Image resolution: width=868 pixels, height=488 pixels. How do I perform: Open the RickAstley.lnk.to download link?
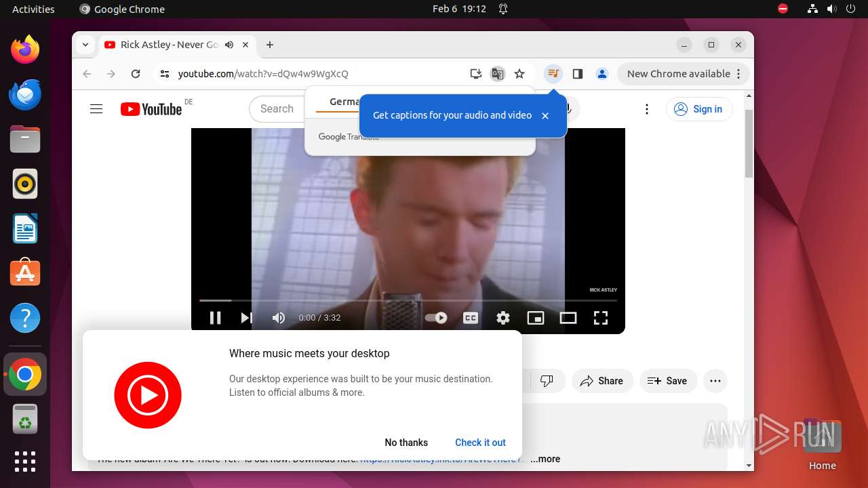pos(443,460)
